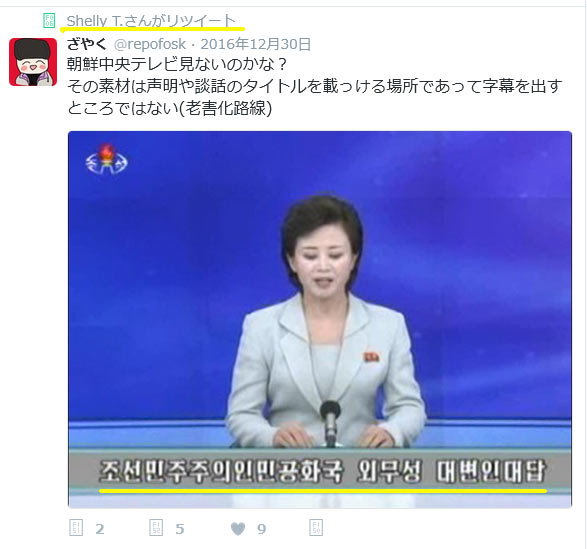This screenshot has width=587, height=549.
Task: Like the tweet with the heart icon
Action: [238, 529]
